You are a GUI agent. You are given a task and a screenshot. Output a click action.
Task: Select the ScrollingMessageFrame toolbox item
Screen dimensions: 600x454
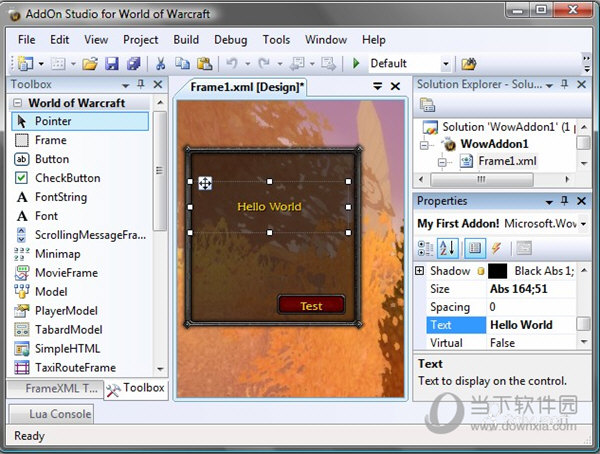(80, 235)
